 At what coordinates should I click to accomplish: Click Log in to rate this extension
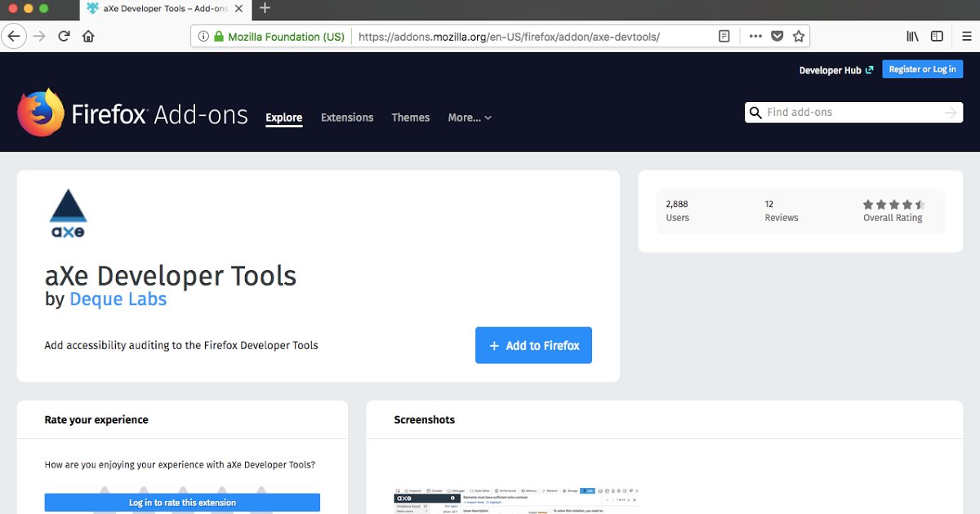click(182, 503)
